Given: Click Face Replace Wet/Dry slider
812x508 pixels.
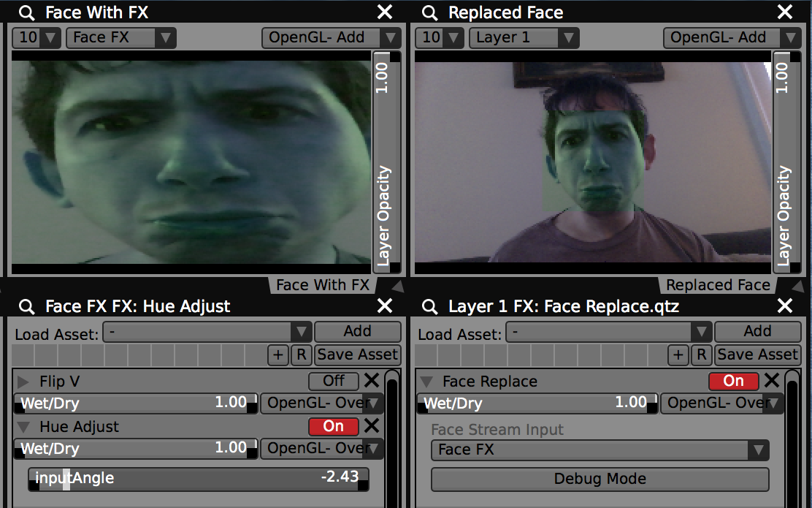Looking at the screenshot, I should pyautogui.click(x=537, y=403).
